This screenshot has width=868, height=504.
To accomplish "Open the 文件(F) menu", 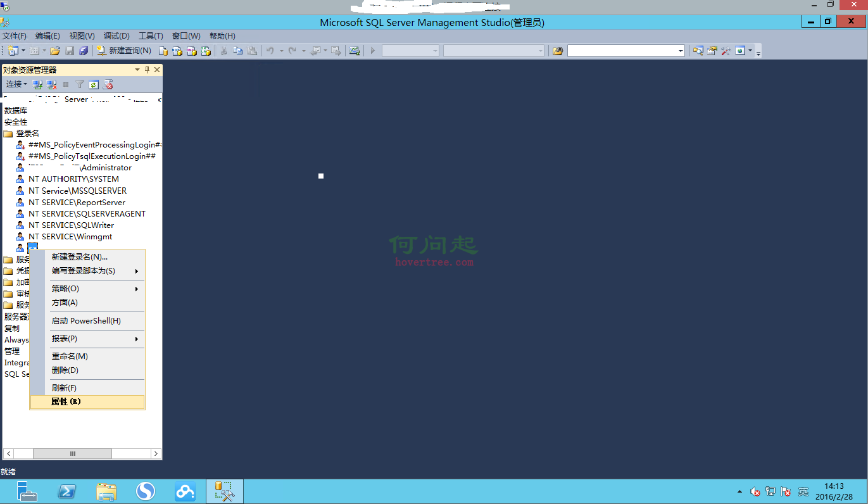I will click(15, 36).
